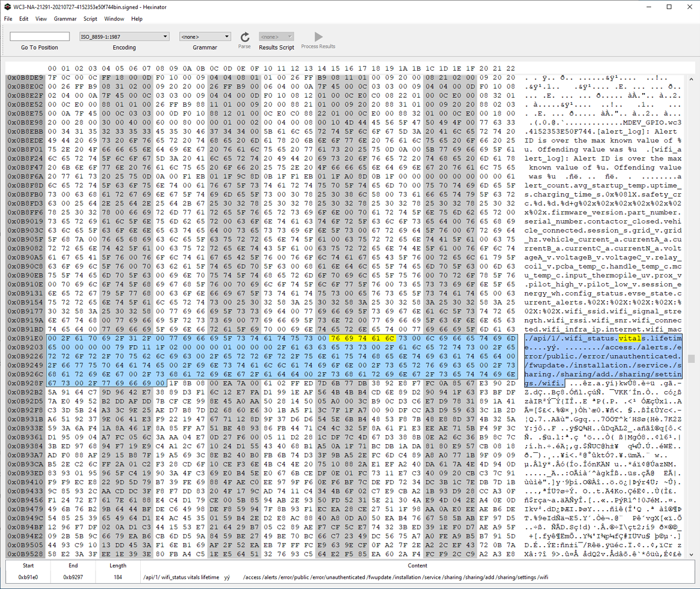Click the scroll down arrow of hex view

tap(691, 555)
